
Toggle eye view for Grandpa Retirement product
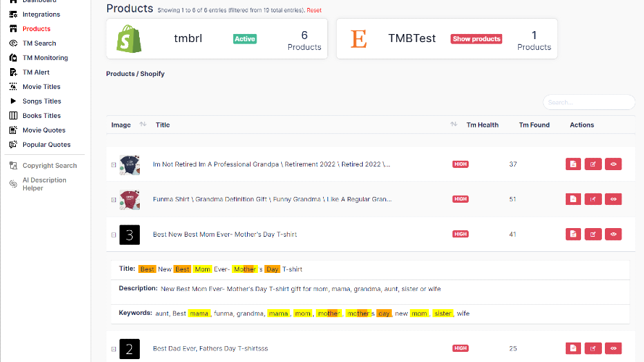[614, 164]
